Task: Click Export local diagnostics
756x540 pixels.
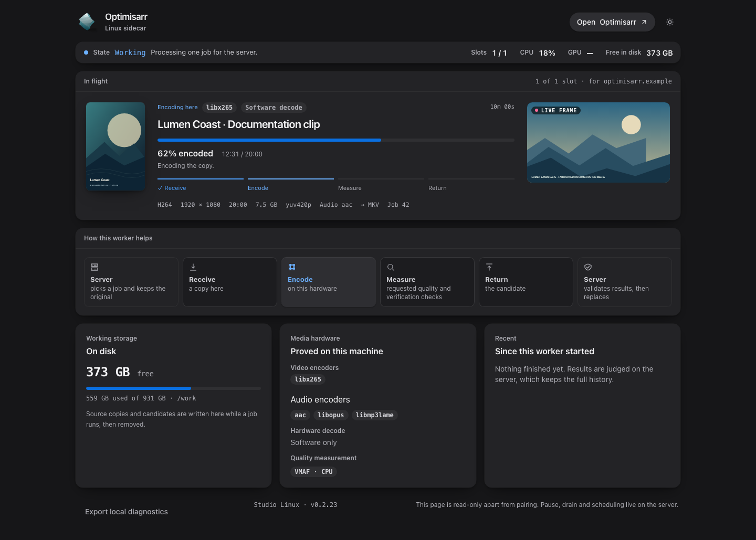Action: click(127, 512)
